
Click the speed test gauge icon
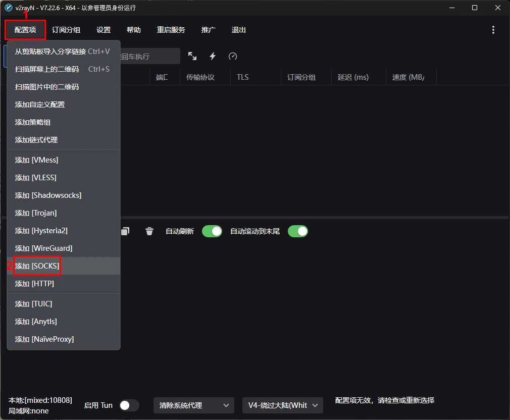click(233, 56)
